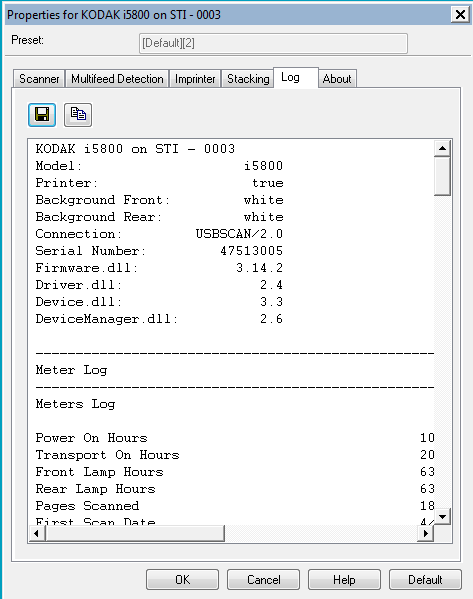The height and width of the screenshot is (599, 473).
Task: Click the Preset field showing [Default][2]
Action: (x=273, y=43)
